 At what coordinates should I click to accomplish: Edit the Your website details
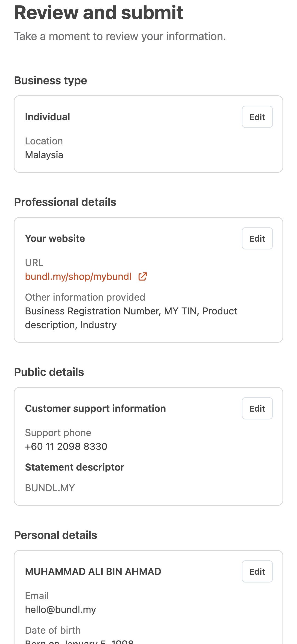coord(257,238)
